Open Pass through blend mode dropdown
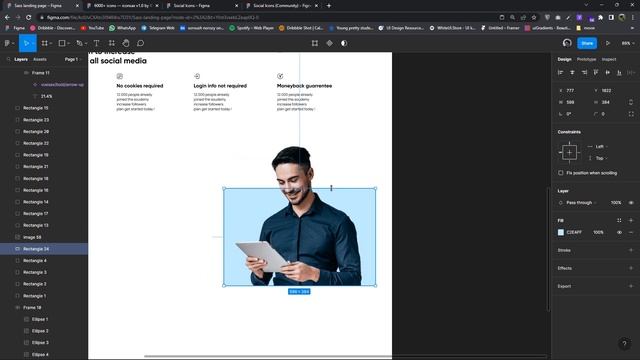This screenshot has width=640, height=360. [581, 203]
